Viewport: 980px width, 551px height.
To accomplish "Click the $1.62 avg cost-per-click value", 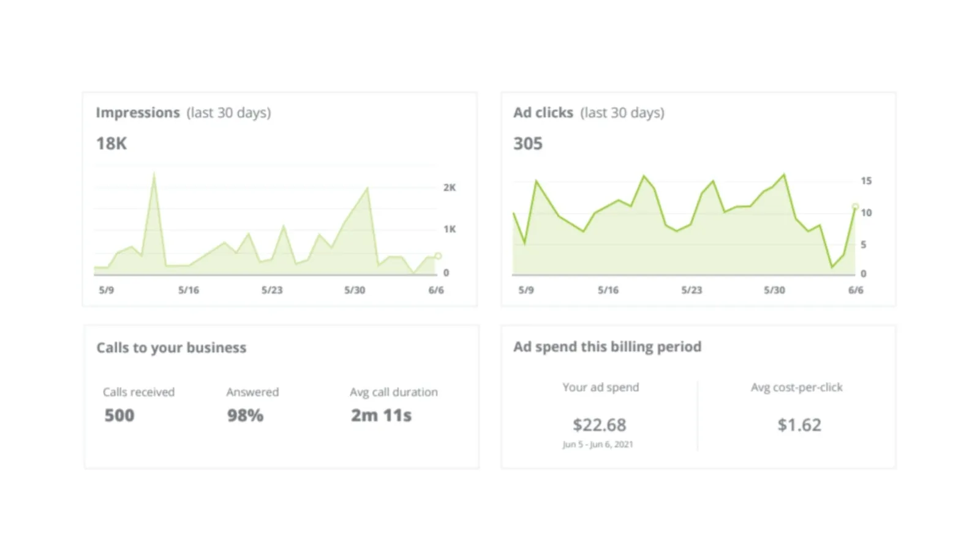I will tap(799, 425).
